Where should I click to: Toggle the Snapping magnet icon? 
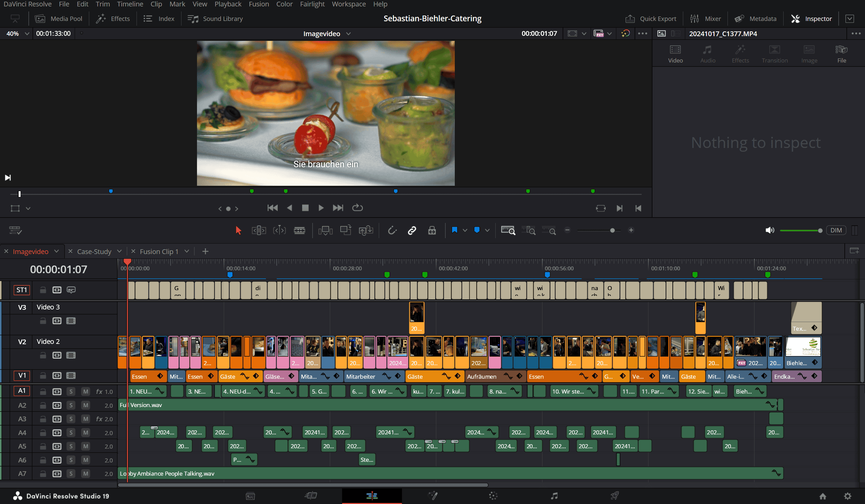pyautogui.click(x=392, y=230)
